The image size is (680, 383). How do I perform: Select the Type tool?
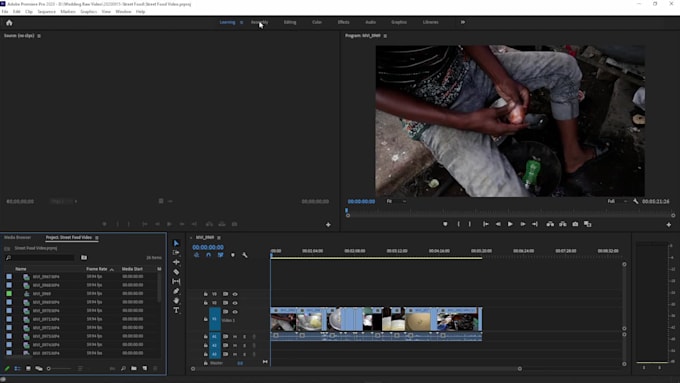(x=176, y=311)
